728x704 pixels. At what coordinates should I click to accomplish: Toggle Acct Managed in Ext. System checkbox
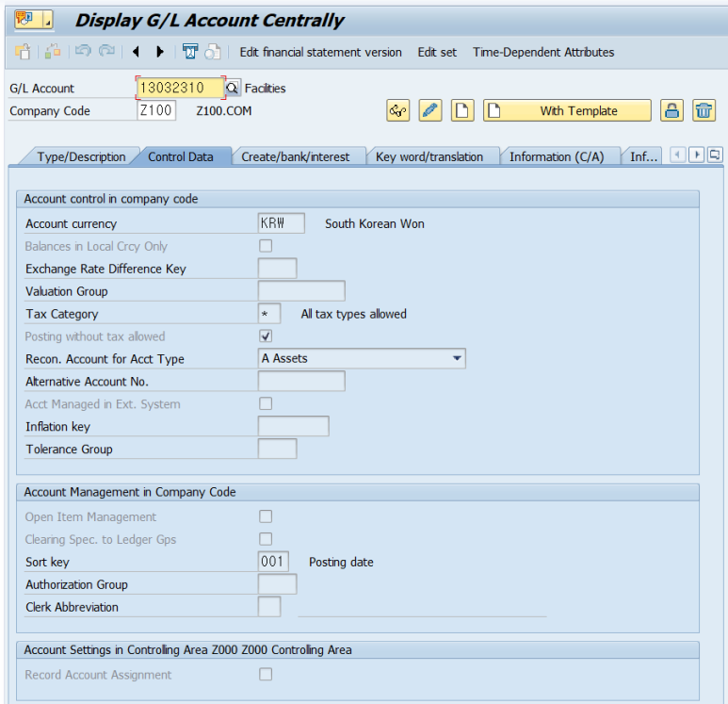pyautogui.click(x=266, y=403)
